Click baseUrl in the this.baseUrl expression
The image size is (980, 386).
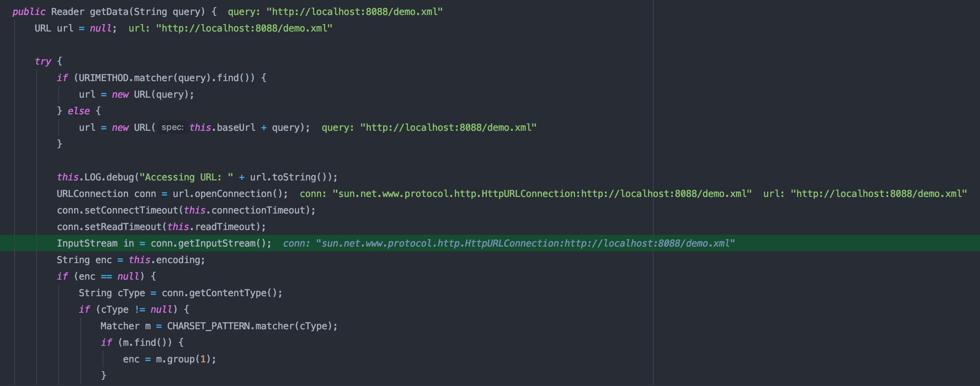pos(236,128)
